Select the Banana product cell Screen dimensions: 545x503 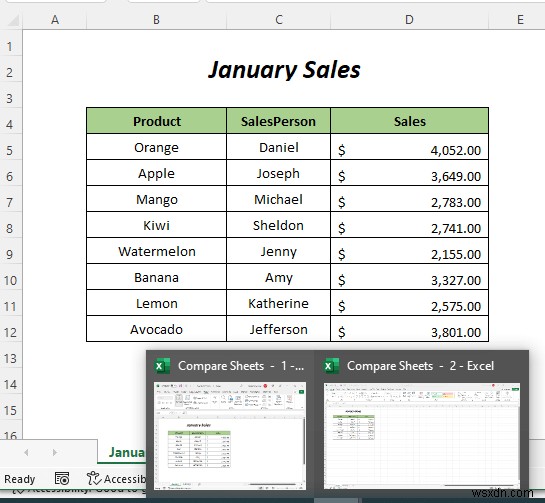pos(156,277)
